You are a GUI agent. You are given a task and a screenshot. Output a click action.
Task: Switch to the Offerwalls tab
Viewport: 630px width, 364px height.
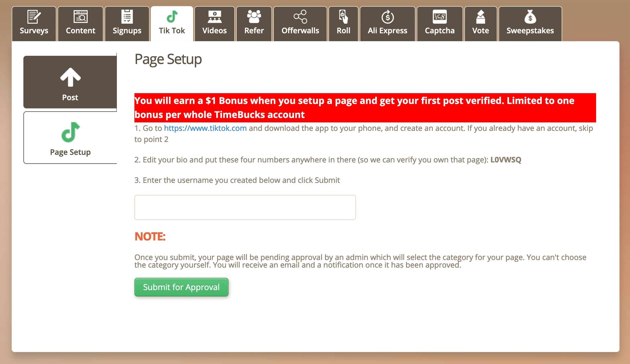click(300, 24)
